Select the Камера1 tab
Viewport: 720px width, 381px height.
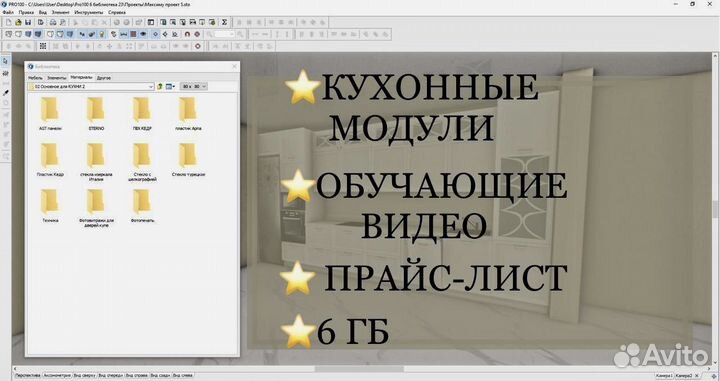(664, 375)
